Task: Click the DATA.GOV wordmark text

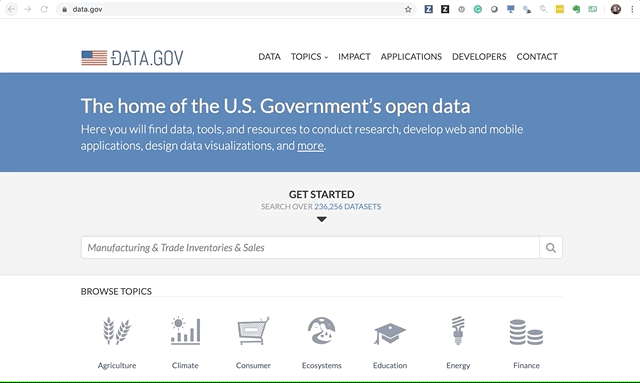Action: (x=147, y=58)
